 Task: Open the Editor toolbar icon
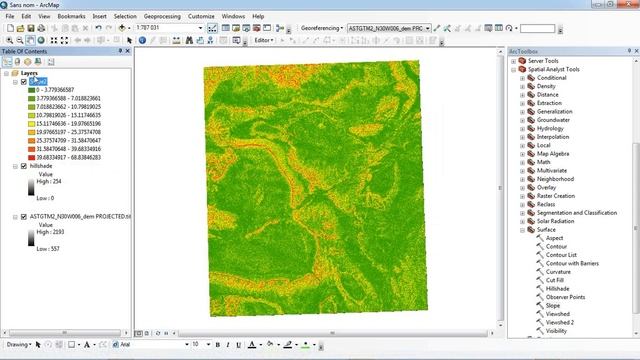[212, 28]
